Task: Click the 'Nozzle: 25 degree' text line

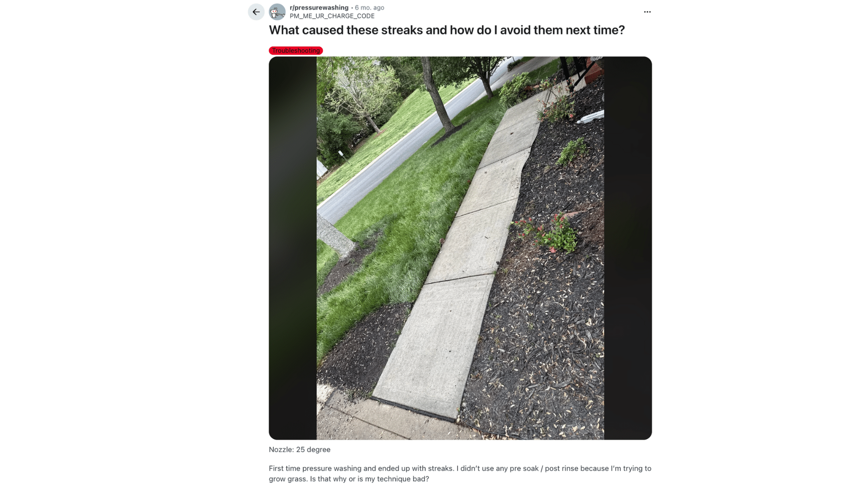Action: (x=300, y=450)
